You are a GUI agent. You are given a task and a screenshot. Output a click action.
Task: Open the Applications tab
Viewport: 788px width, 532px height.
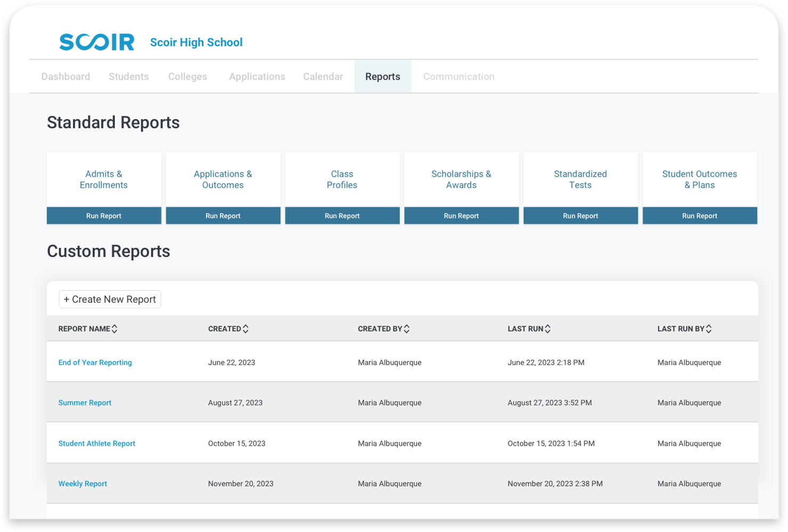[257, 76]
